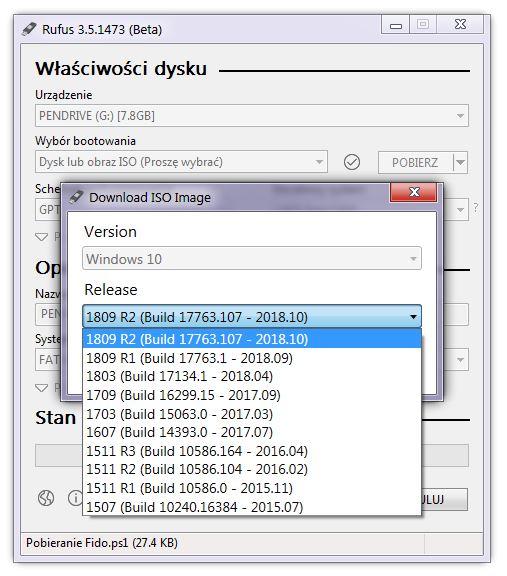Open the Version Windows 10 dropdown

pos(252,259)
